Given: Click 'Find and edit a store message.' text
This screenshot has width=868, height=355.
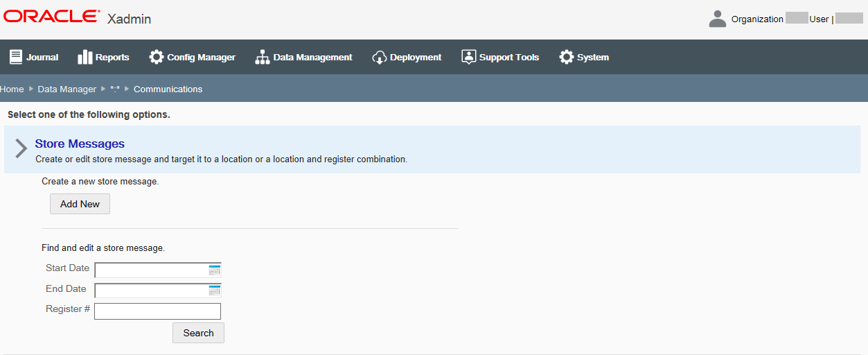Looking at the screenshot, I should [103, 248].
